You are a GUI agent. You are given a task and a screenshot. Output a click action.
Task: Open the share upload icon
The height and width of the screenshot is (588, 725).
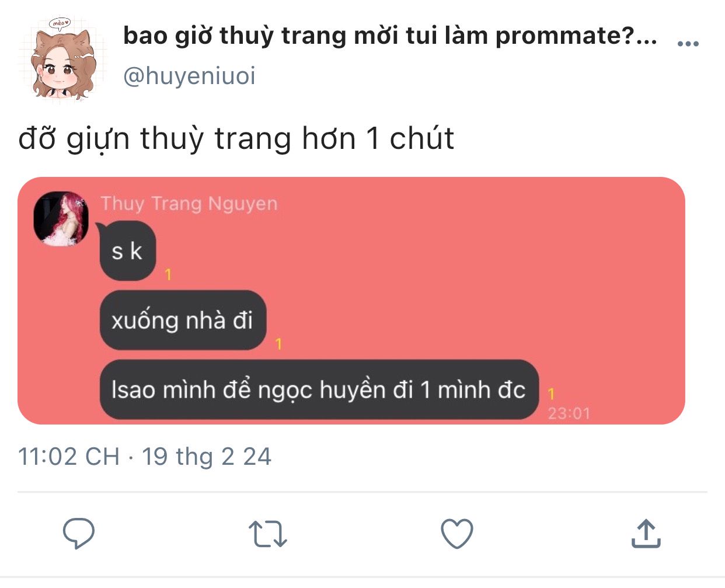tap(646, 533)
